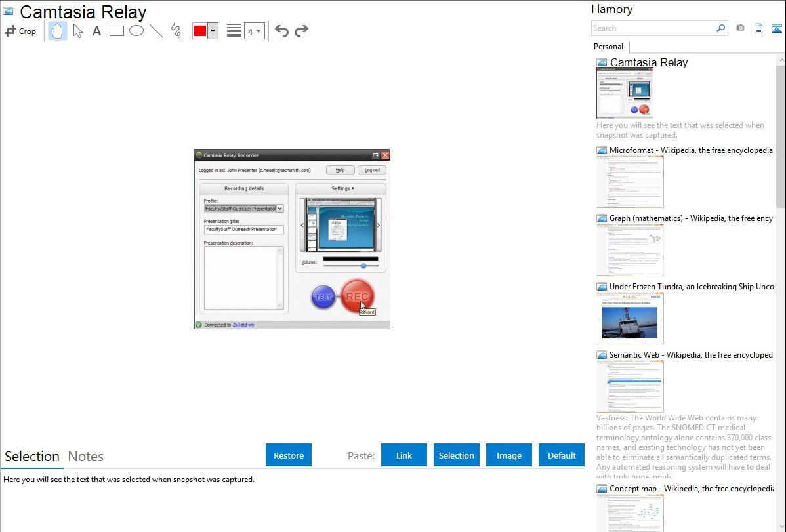Click the Paste Link button
The height and width of the screenshot is (532, 786).
[404, 455]
